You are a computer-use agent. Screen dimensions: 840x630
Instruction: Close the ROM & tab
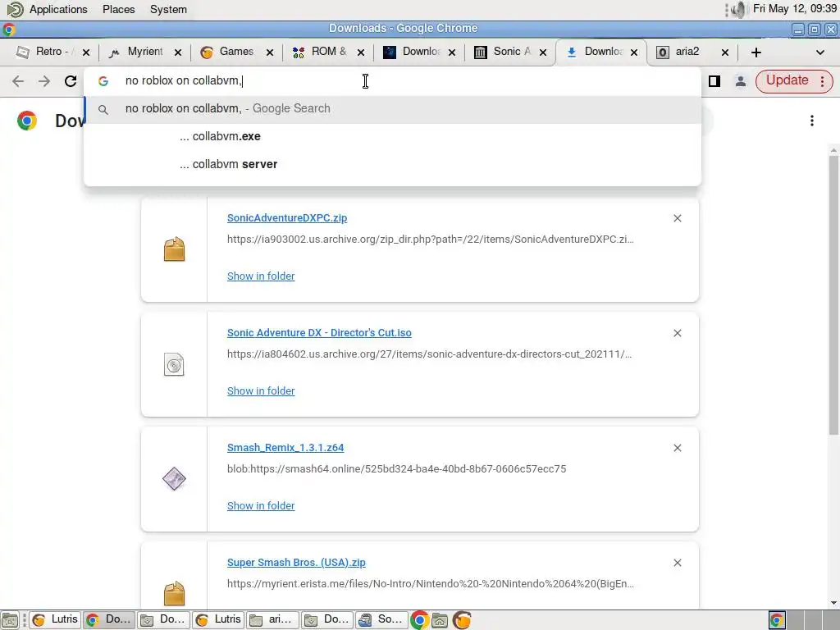click(x=361, y=52)
